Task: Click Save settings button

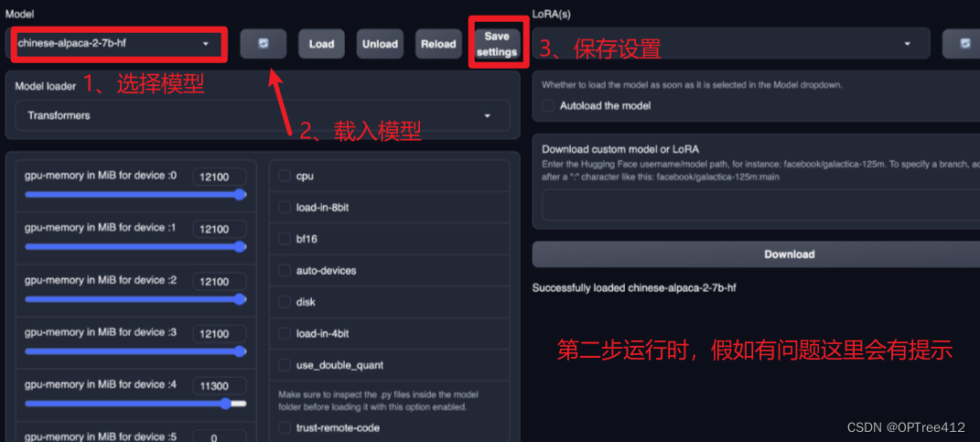Action: [x=497, y=44]
